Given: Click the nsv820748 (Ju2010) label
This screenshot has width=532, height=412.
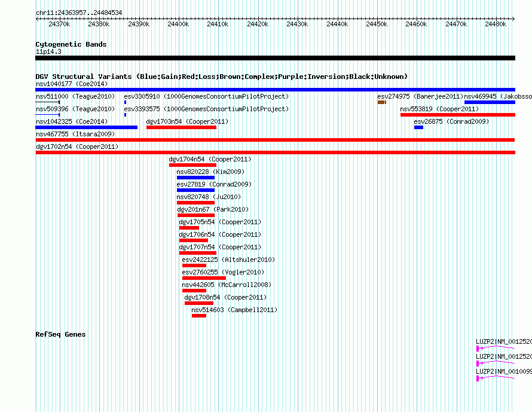Looking at the screenshot, I should tap(209, 197).
